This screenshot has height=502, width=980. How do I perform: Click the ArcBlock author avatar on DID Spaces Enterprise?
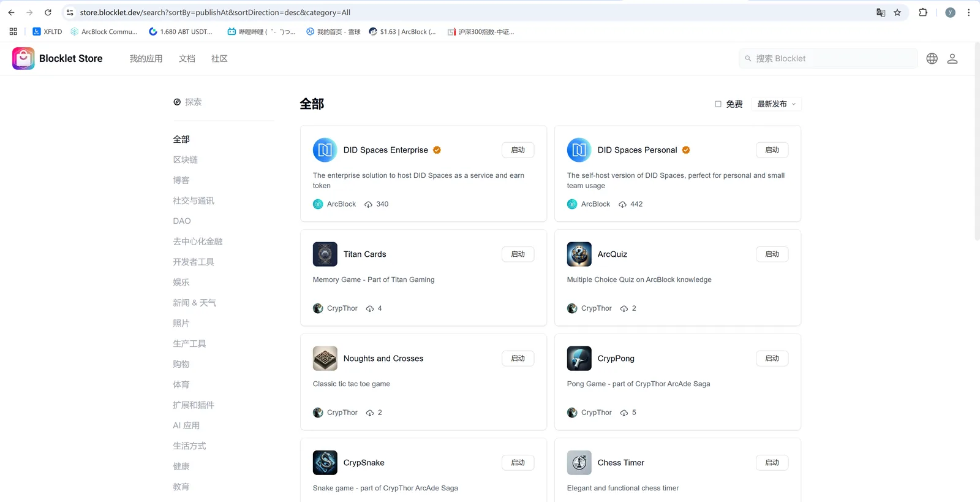pyautogui.click(x=318, y=204)
